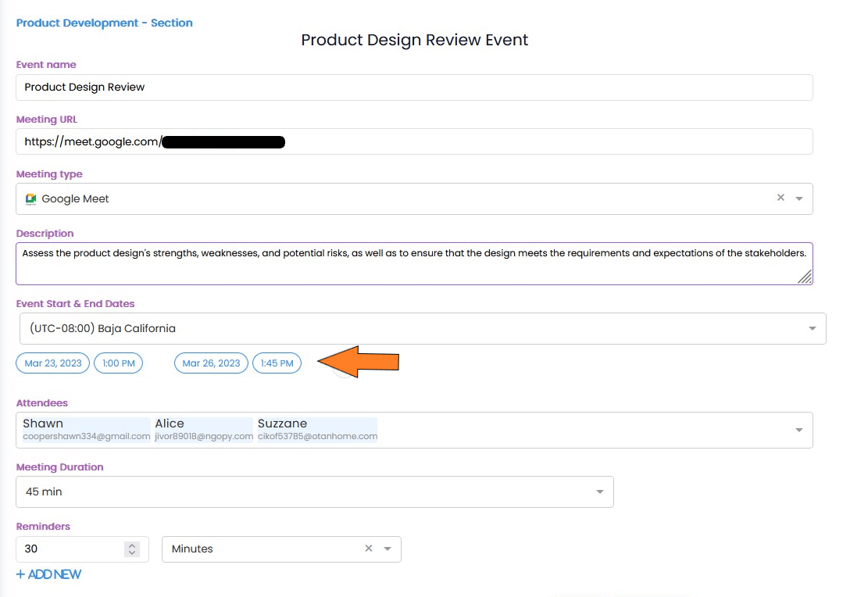
Task: Select the start time 1:00 PM
Action: pyautogui.click(x=118, y=363)
